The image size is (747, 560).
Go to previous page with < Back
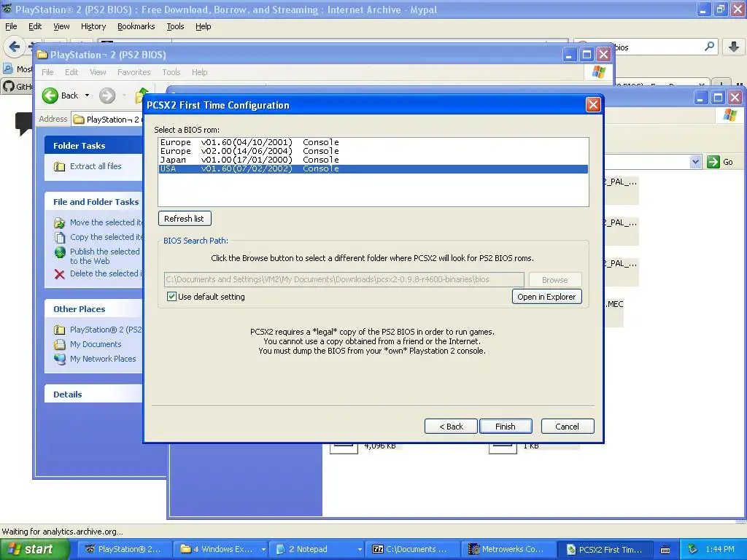[451, 426]
